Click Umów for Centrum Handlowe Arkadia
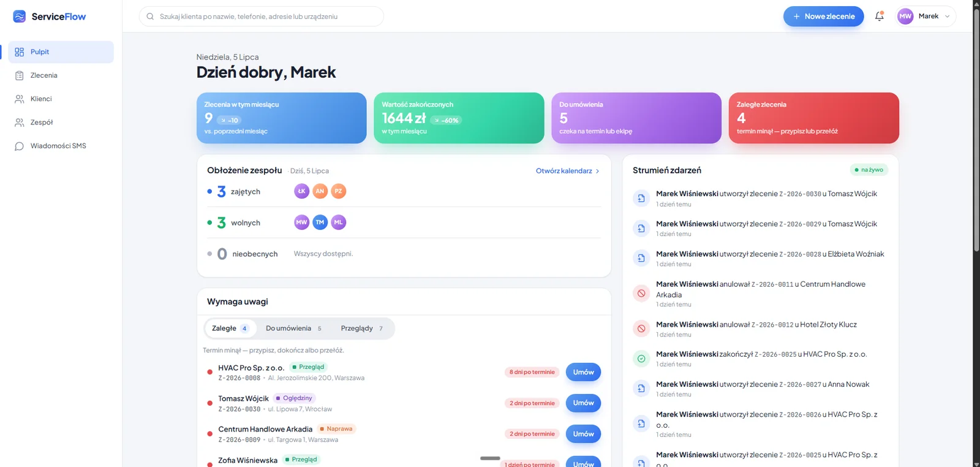Image resolution: width=980 pixels, height=467 pixels. click(583, 434)
